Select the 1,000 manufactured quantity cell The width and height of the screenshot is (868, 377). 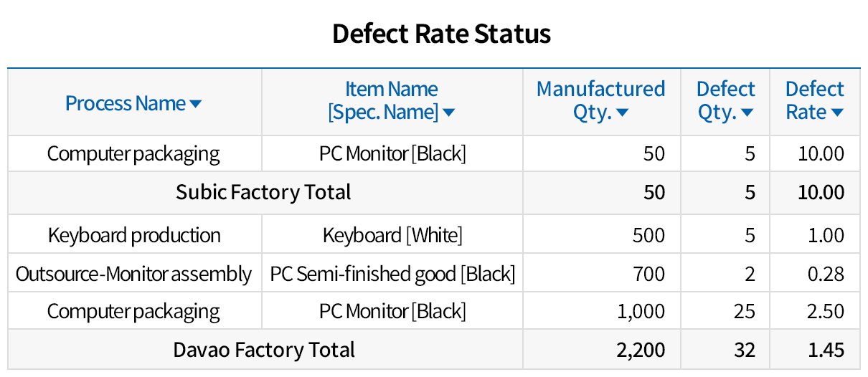click(641, 312)
